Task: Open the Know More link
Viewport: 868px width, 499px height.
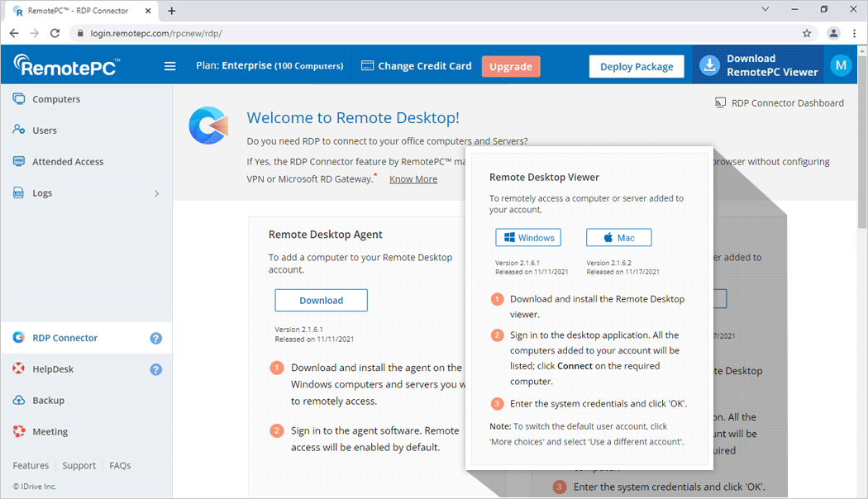Action: pyautogui.click(x=413, y=179)
